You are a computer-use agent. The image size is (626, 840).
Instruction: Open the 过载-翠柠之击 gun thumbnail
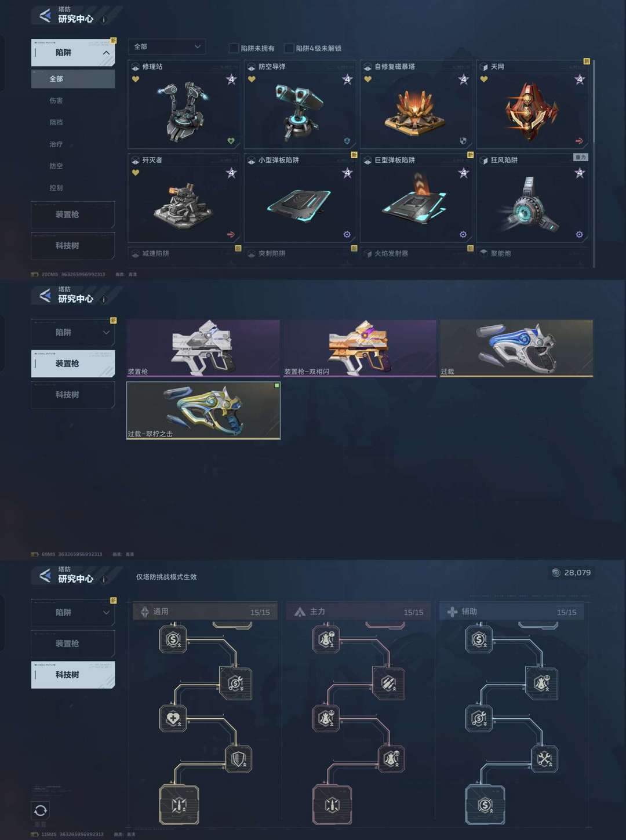click(x=203, y=410)
